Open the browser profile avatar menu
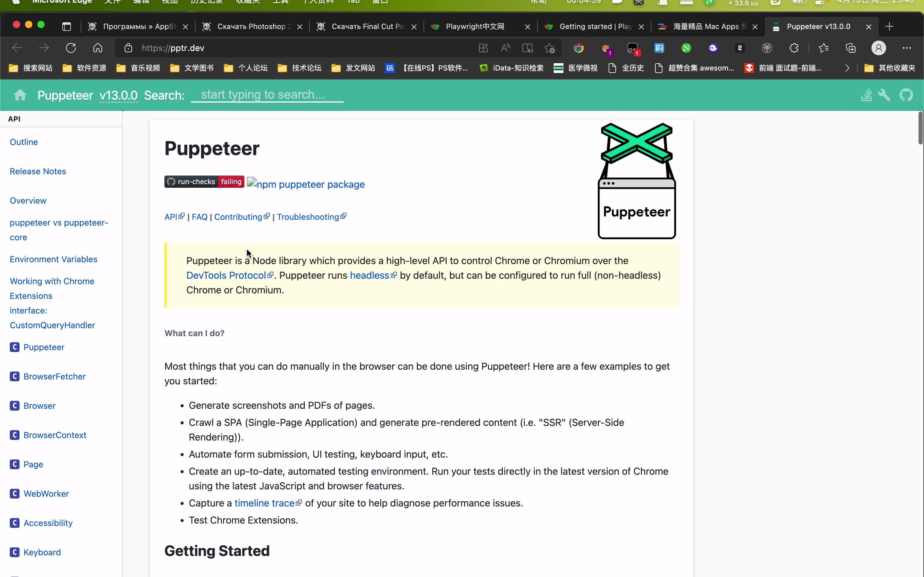This screenshot has width=924, height=577. tap(878, 48)
